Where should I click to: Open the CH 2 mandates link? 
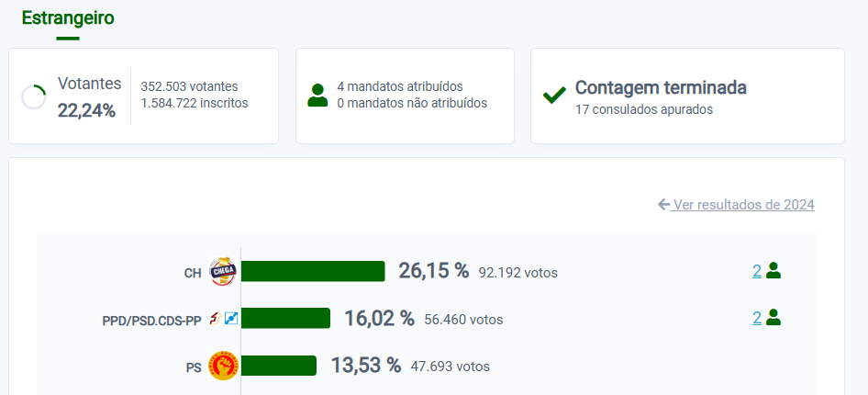[757, 271]
